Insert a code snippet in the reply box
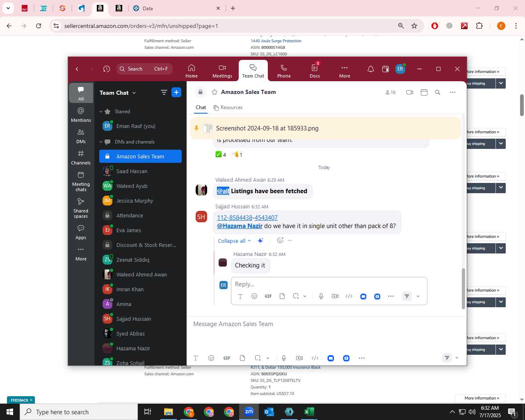The image size is (525, 420). [x=349, y=296]
